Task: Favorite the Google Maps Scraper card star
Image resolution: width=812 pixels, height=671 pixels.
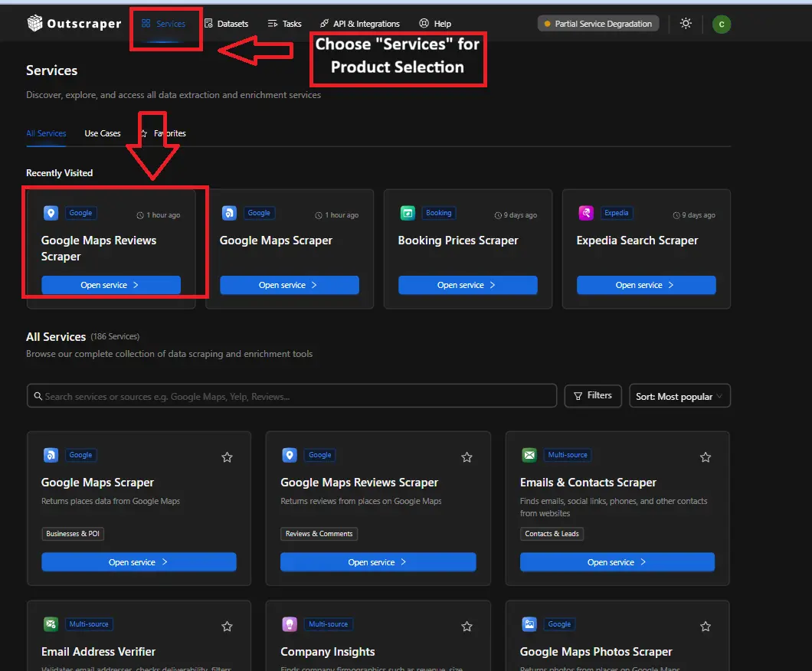Action: 227,457
